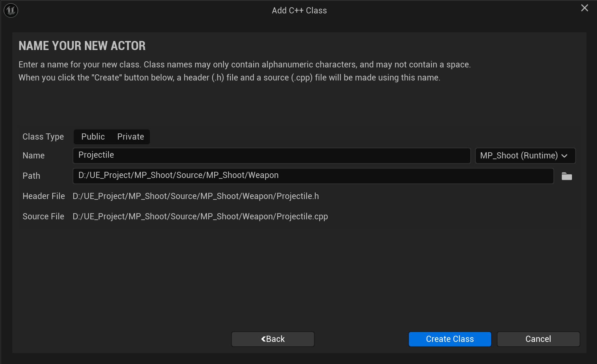Viewport: 597px width, 364px height.
Task: Click the Class Type label
Action: pos(43,137)
